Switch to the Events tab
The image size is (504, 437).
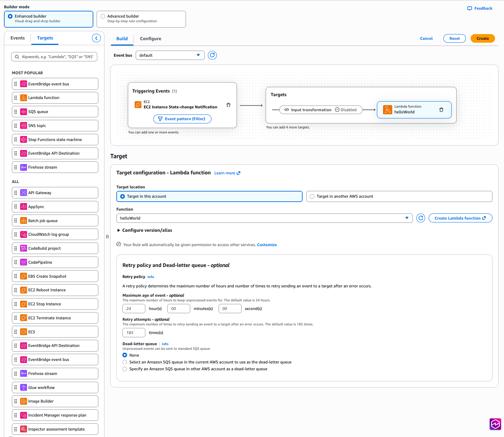pos(18,38)
